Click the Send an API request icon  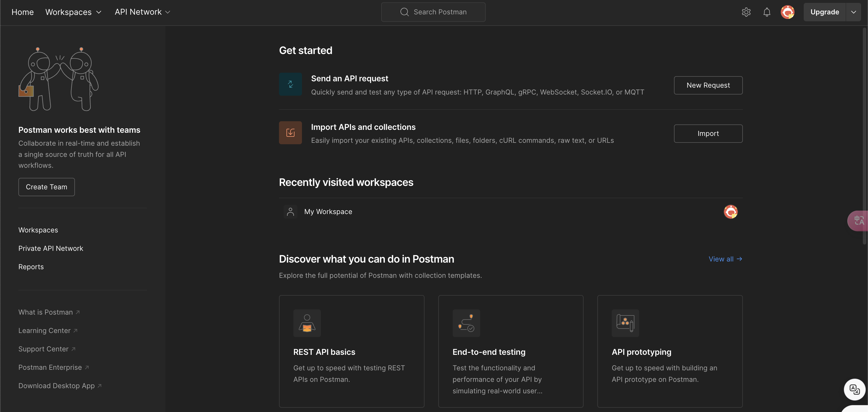click(x=290, y=84)
